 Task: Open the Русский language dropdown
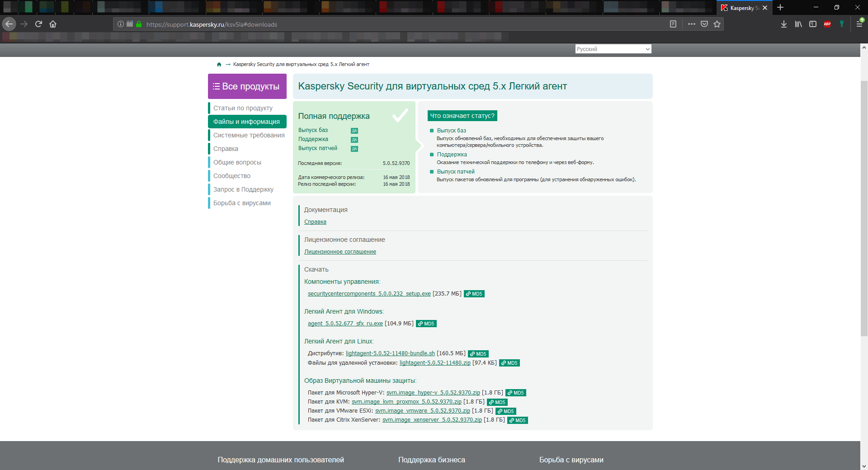coord(613,49)
